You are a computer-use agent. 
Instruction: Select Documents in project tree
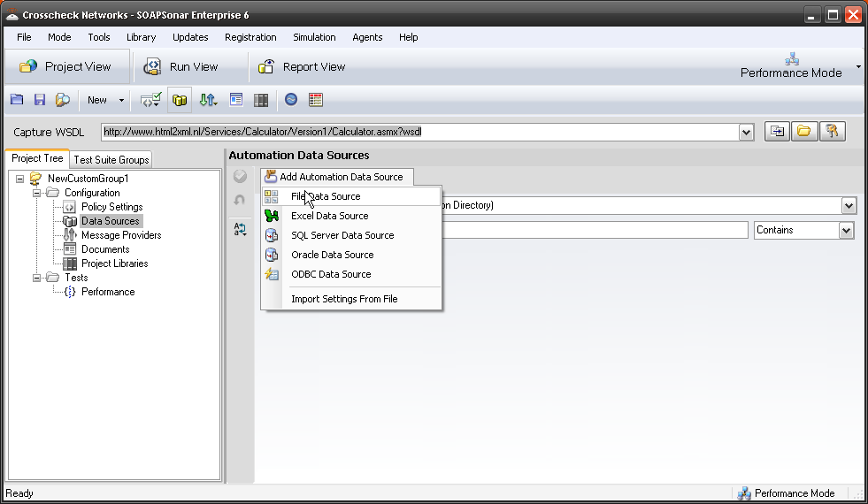pos(105,249)
